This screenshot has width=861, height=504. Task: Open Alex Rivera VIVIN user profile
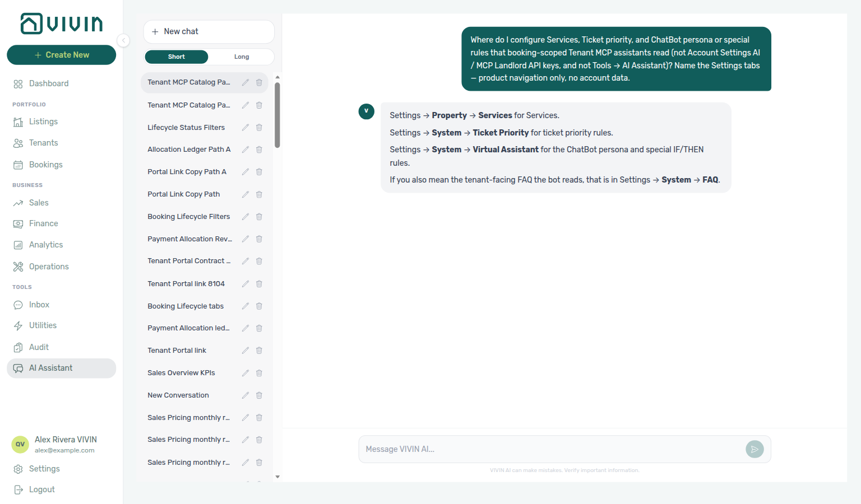tap(61, 444)
